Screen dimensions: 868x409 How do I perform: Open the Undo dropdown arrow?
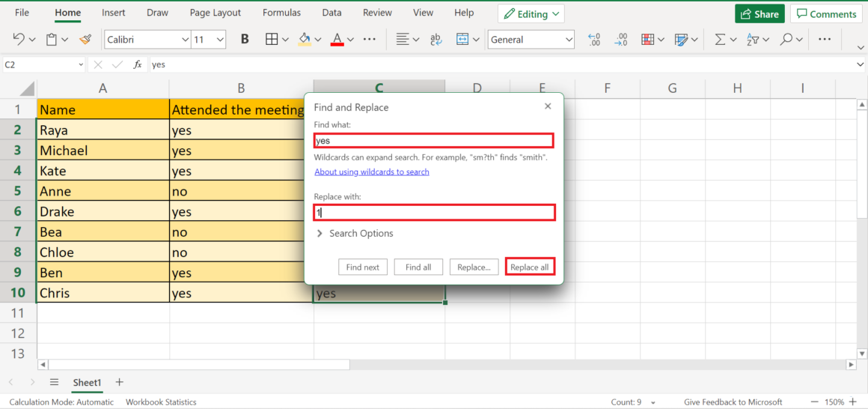(32, 40)
